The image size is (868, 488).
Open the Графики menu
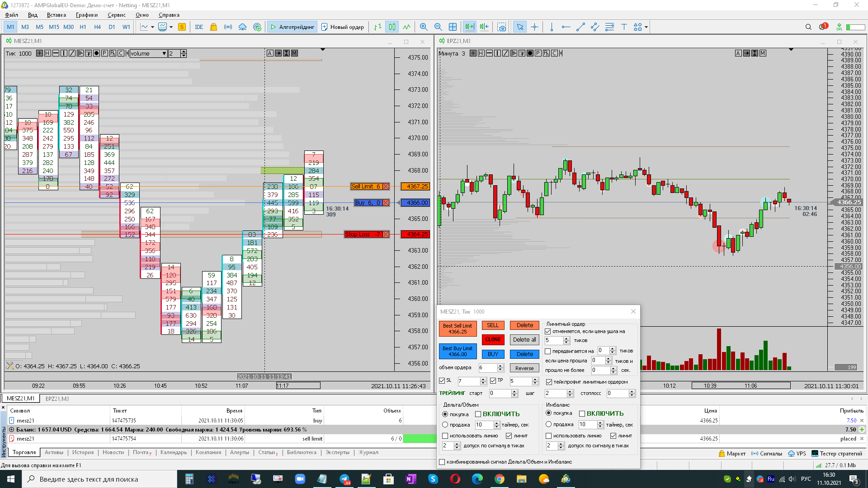[86, 15]
